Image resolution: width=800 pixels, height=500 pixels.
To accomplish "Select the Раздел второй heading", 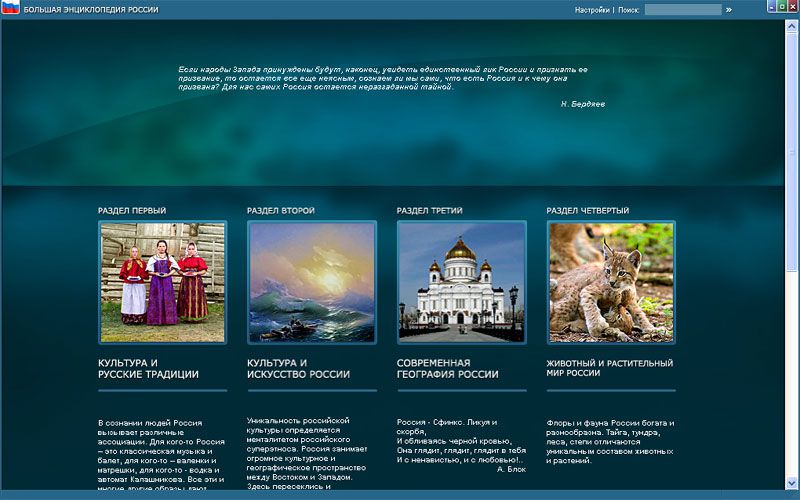I will click(281, 211).
